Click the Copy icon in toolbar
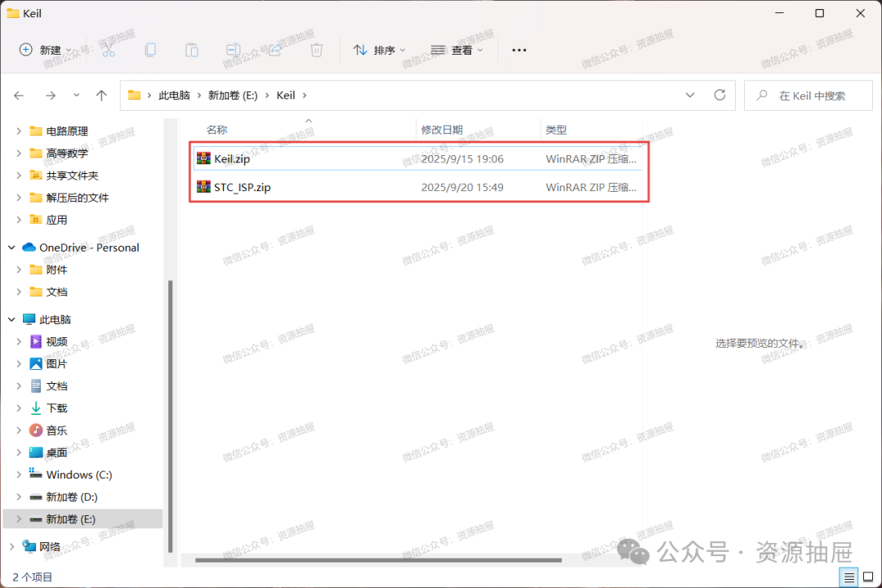Viewport: 882px width, 588px height. coord(150,50)
